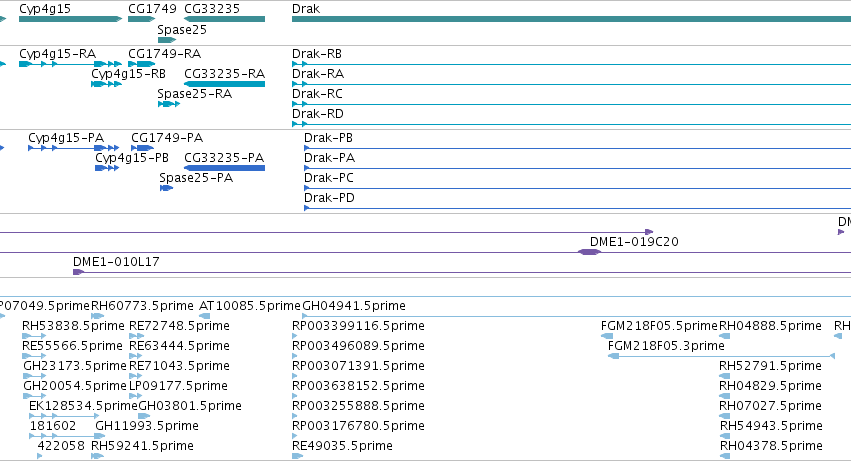Image resolution: width=851 pixels, height=461 pixels.
Task: Click the 422058 feature label
Action: [61, 446]
